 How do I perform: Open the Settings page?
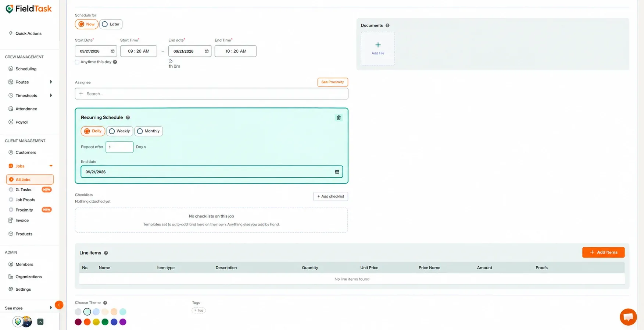click(23, 289)
